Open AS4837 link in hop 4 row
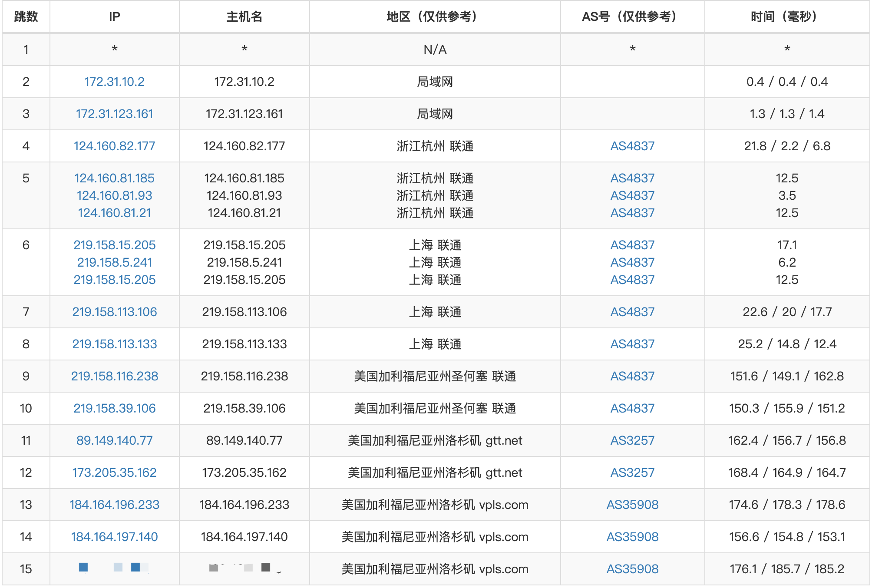This screenshot has height=588, width=872. (632, 146)
